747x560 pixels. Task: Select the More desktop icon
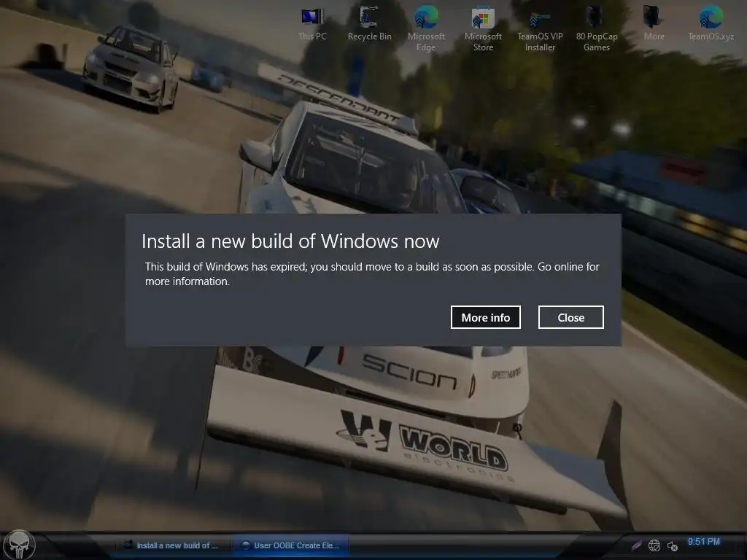(654, 24)
